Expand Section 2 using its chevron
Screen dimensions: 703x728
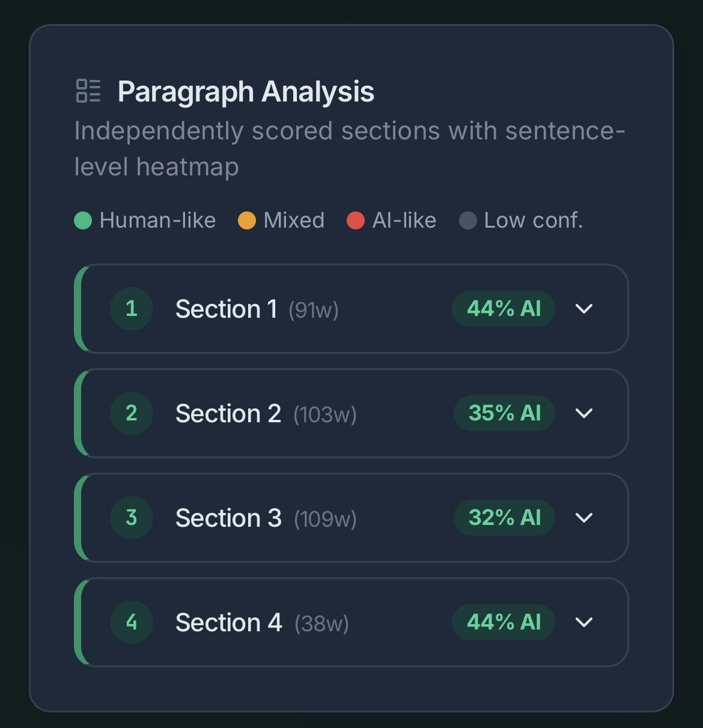[x=584, y=413]
